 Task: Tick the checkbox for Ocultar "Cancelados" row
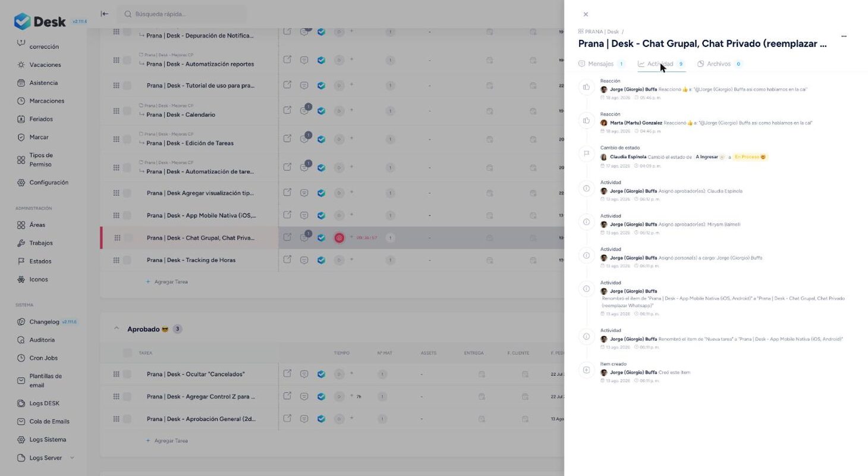(x=127, y=374)
